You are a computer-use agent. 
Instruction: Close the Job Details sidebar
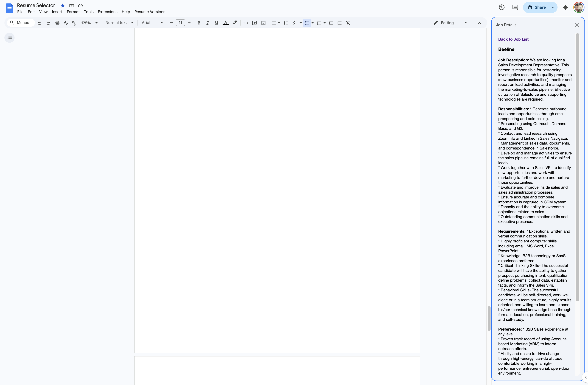click(x=577, y=25)
